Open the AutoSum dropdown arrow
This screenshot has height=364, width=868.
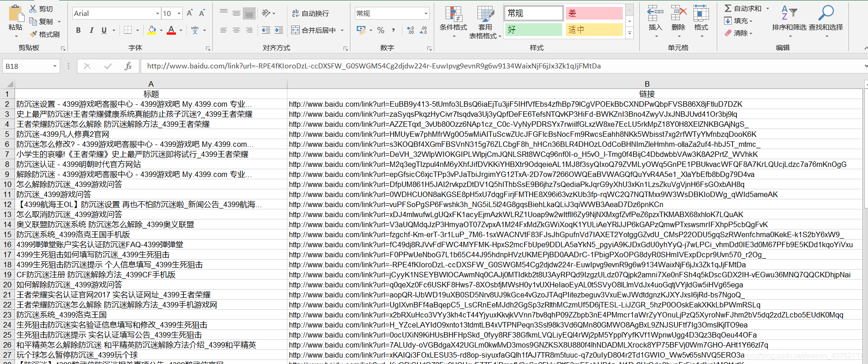[768, 8]
